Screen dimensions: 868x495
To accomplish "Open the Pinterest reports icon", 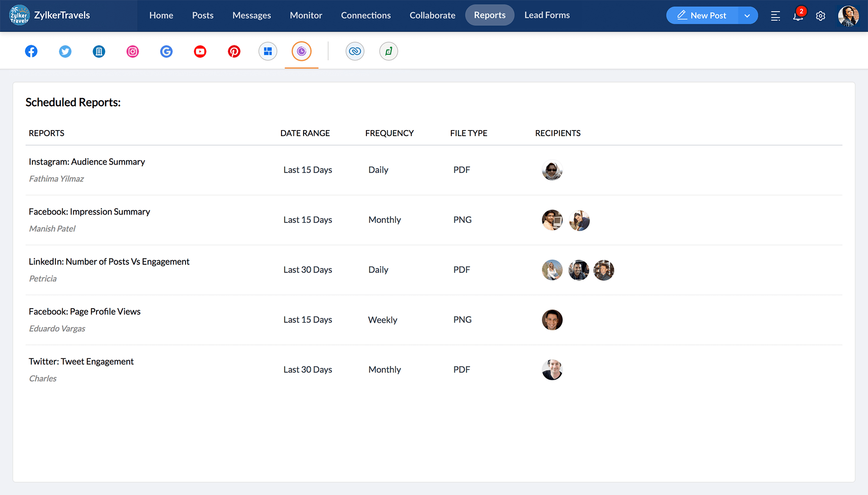I will [x=234, y=51].
